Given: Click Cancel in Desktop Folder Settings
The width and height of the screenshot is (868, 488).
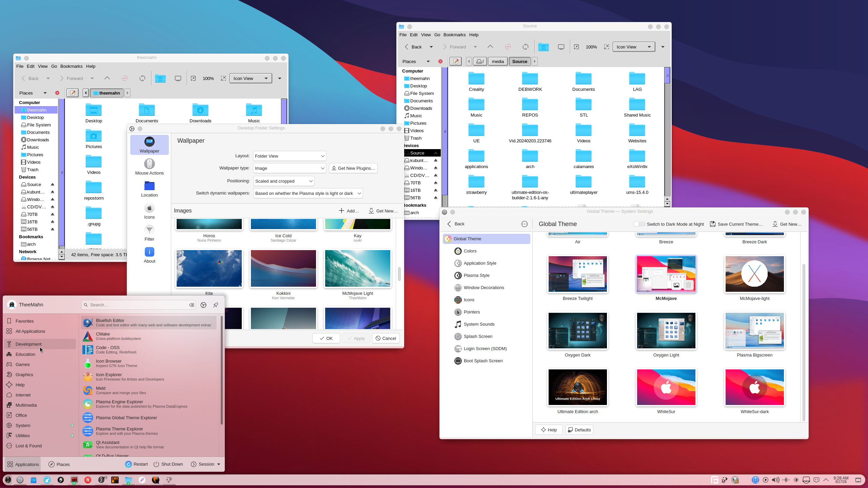Looking at the screenshot, I should click(386, 338).
